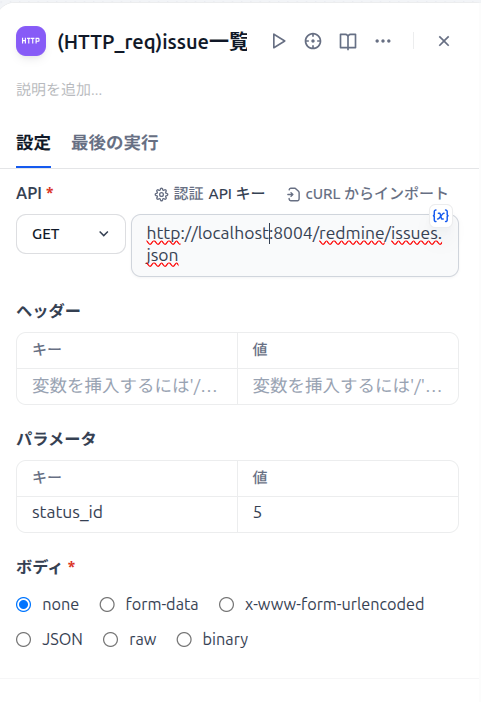Insert a variable using the {x} icon

[440, 216]
